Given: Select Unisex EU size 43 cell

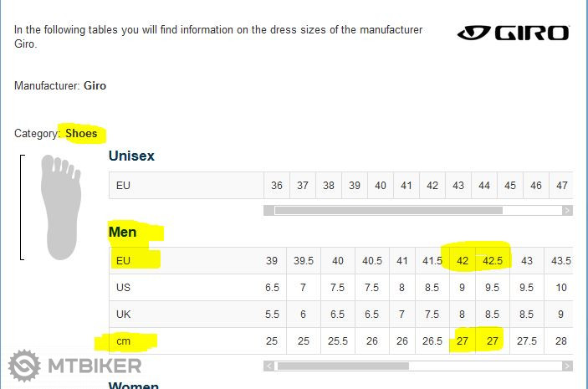Looking at the screenshot, I should pos(458,186).
